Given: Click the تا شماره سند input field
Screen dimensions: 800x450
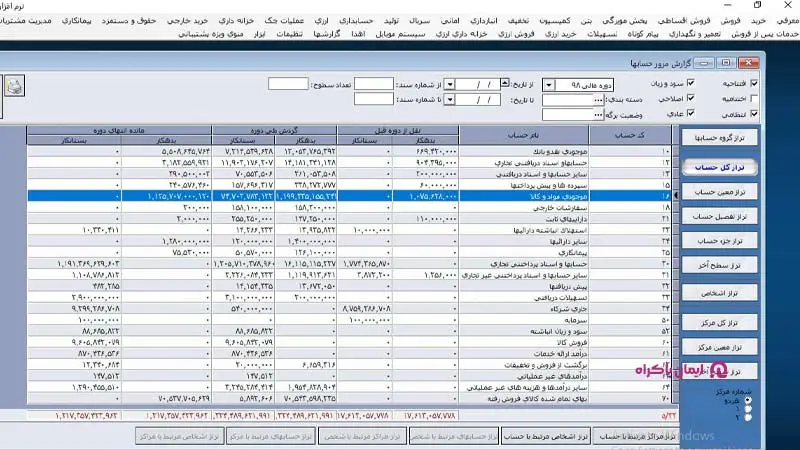Looking at the screenshot, I should [373, 99].
